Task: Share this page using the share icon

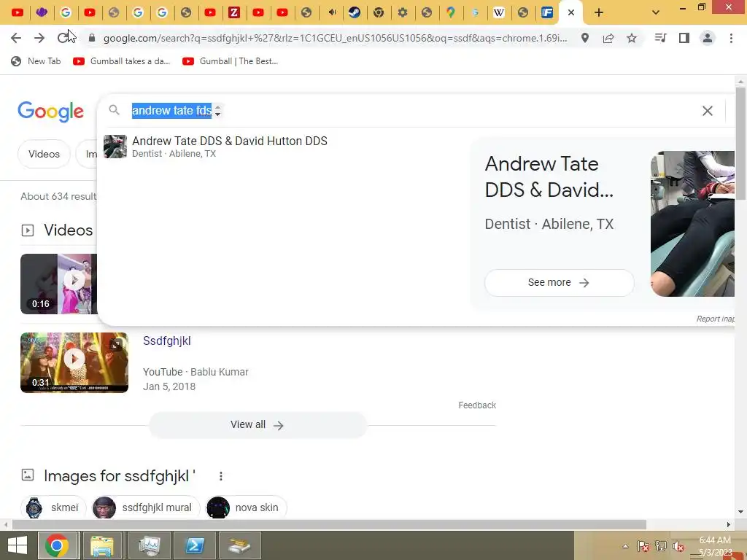Action: (x=608, y=38)
